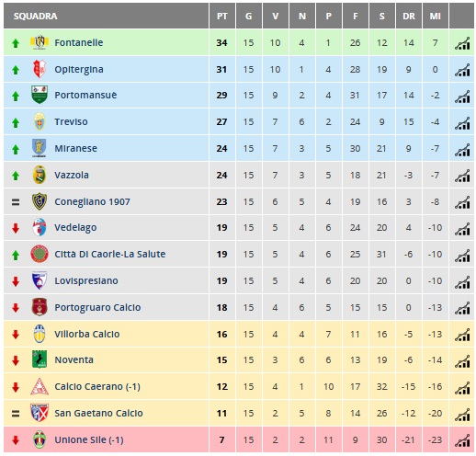Open the Vazzola team page link
This screenshot has width=476, height=456.
pyautogui.click(x=72, y=176)
